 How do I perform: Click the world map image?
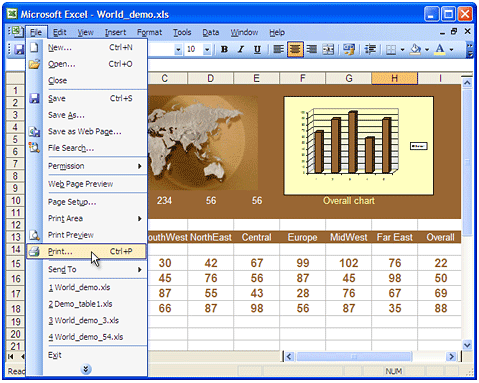(203, 143)
